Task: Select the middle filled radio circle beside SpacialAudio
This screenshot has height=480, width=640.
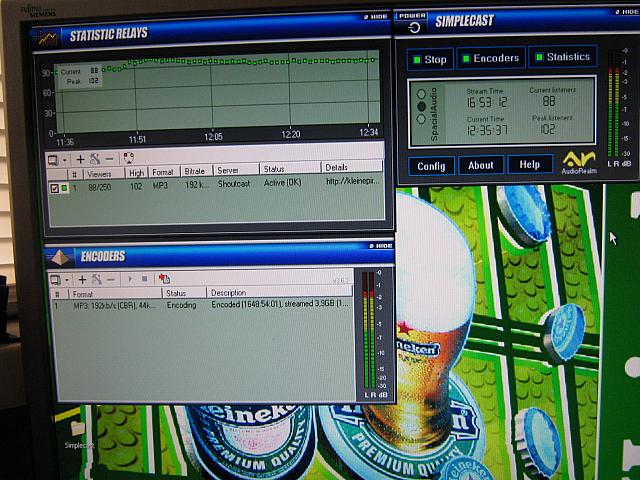Action: pos(421,107)
